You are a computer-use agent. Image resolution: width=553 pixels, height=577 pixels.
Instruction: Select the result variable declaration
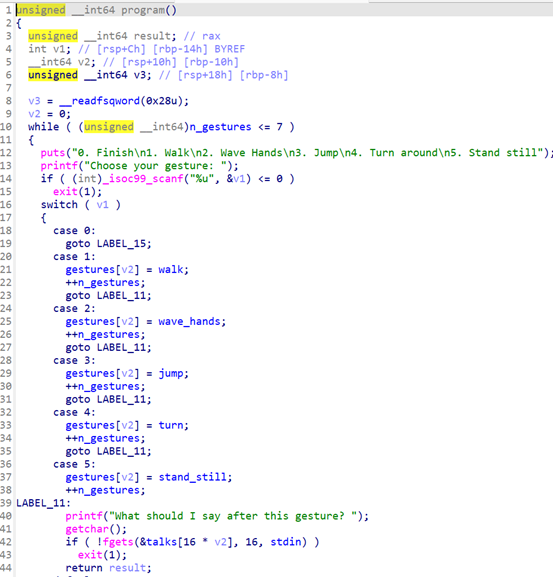click(102, 36)
